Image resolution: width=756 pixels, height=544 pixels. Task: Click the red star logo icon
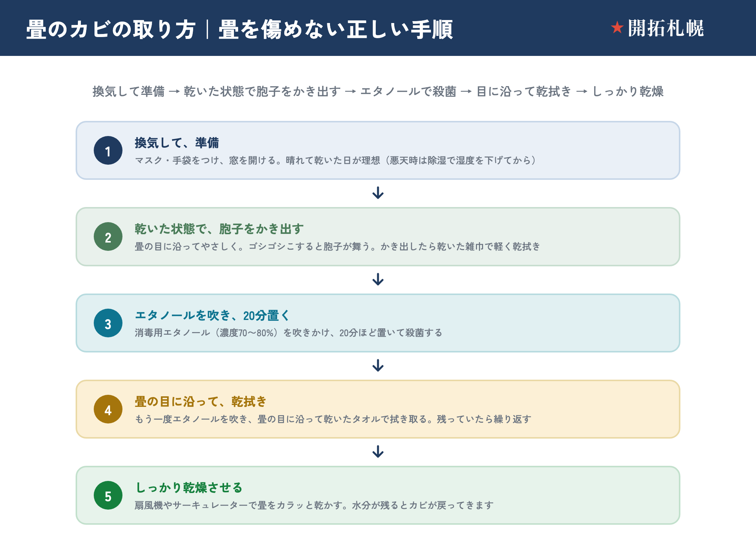tap(617, 28)
